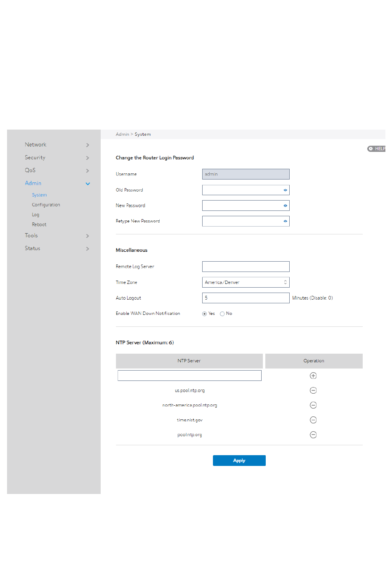The height and width of the screenshot is (586, 392).
Task: Expand the Security menu chevron
Action: click(x=87, y=158)
